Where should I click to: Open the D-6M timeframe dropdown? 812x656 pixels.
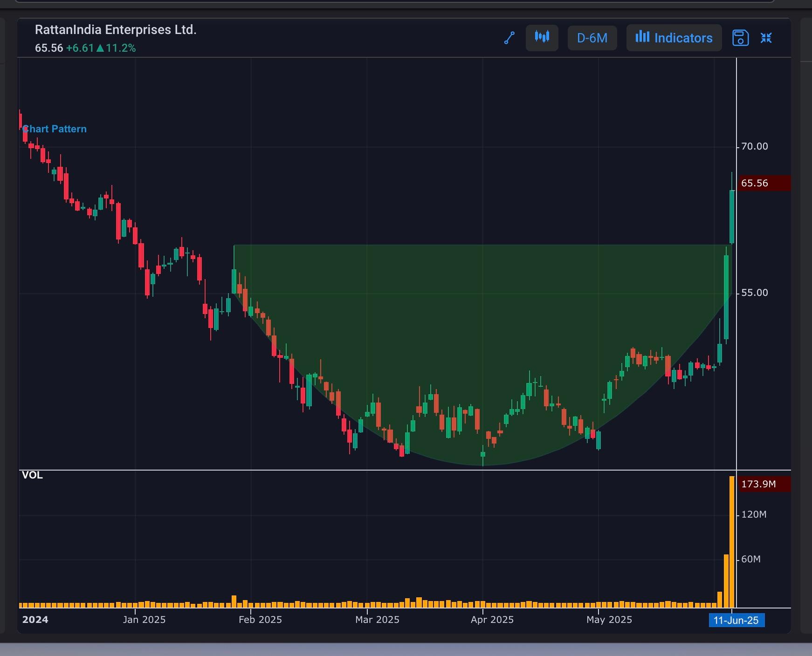[x=592, y=38]
